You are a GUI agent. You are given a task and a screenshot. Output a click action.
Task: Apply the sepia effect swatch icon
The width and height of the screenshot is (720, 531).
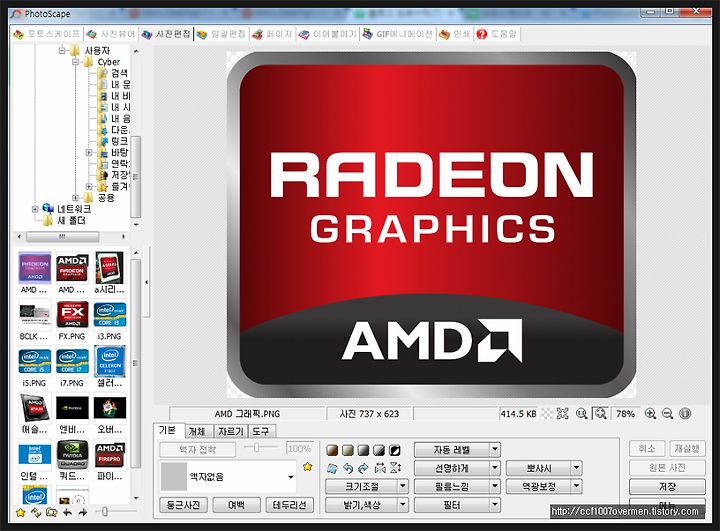click(x=332, y=450)
